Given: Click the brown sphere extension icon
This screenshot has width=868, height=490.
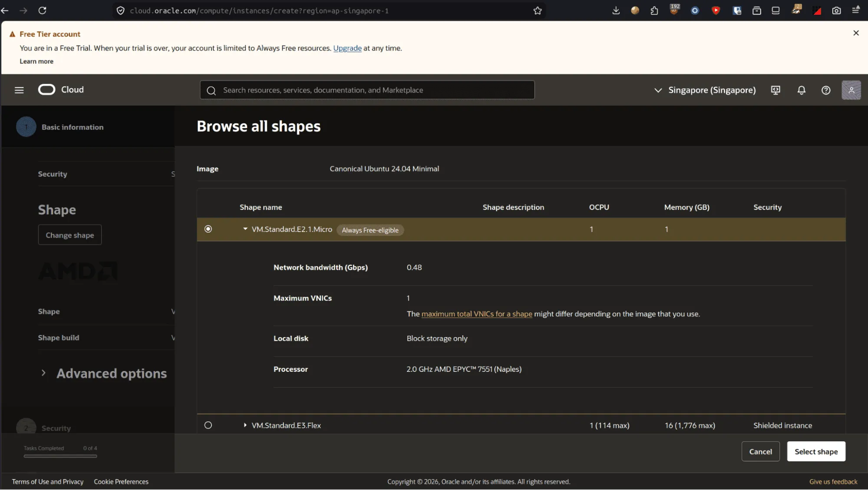Looking at the screenshot, I should point(635,10).
